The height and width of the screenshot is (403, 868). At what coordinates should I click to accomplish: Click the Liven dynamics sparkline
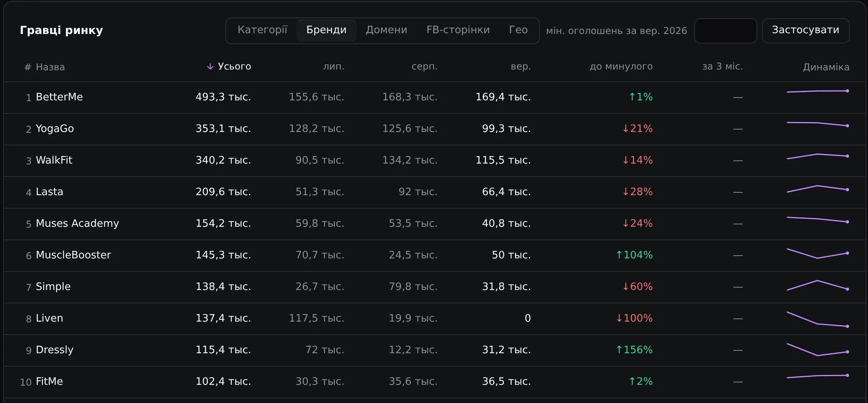pyautogui.click(x=818, y=320)
